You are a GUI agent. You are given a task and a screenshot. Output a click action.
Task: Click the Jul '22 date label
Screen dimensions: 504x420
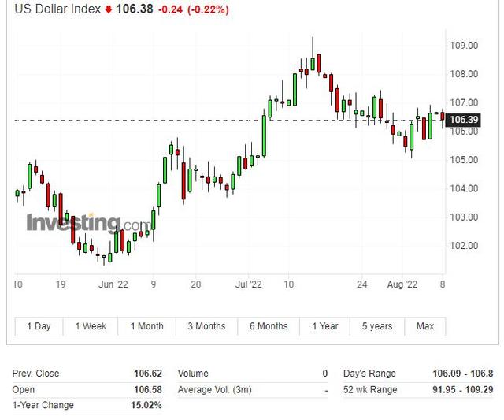[249, 284]
